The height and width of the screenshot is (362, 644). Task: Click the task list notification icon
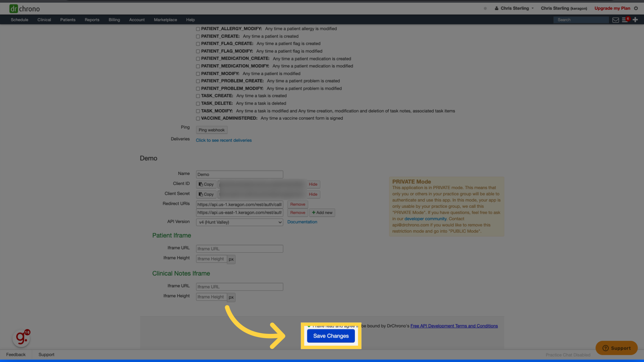625,20
